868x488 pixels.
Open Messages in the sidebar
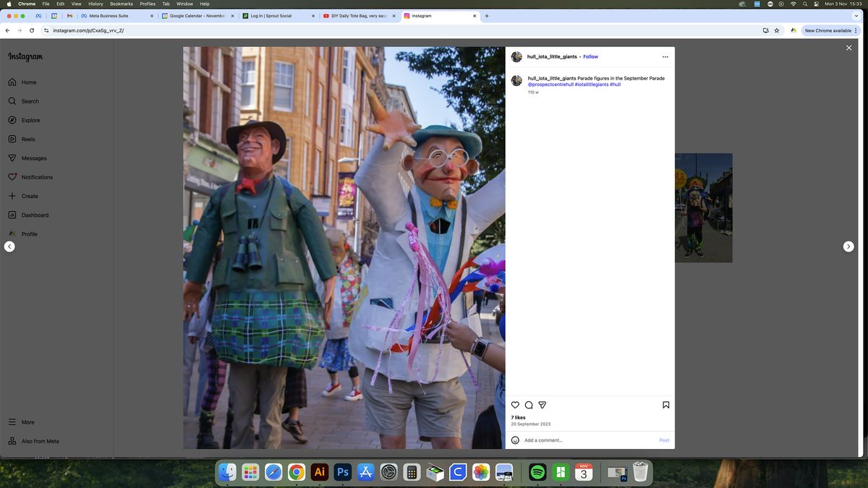click(33, 158)
